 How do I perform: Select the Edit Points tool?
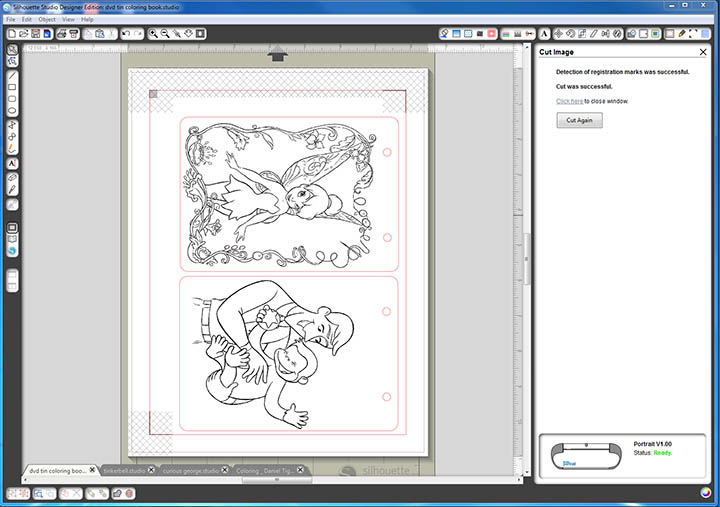pyautogui.click(x=12, y=61)
